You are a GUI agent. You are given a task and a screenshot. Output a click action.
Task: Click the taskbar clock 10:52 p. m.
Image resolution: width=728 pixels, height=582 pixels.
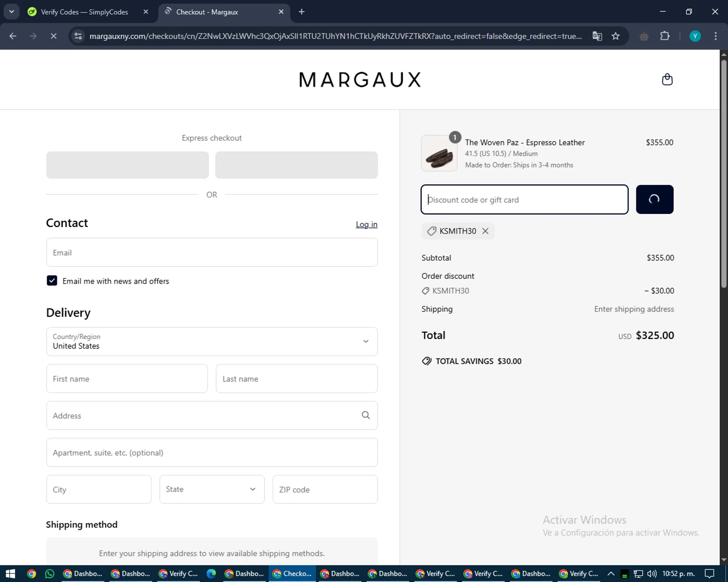[x=678, y=574]
